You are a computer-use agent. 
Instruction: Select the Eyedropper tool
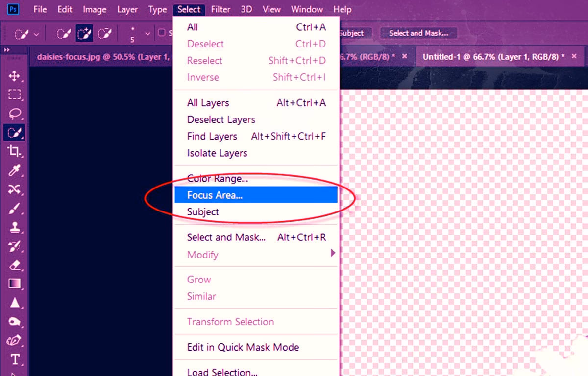pos(15,170)
